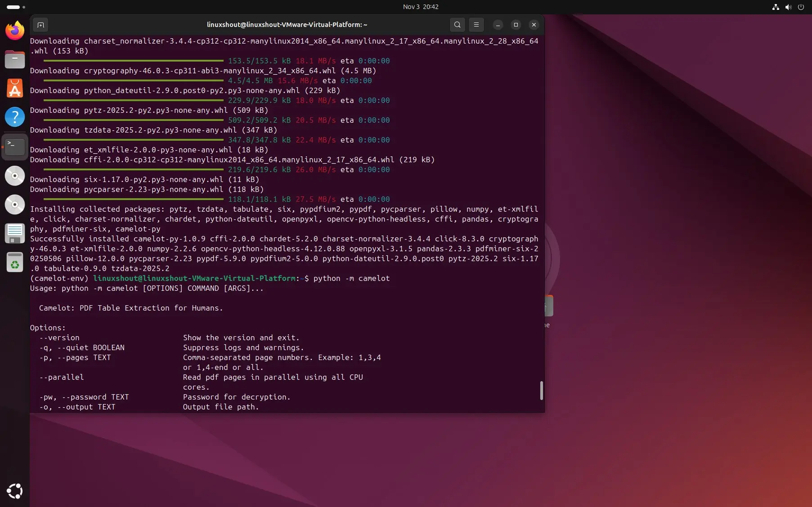Click the pycparser download progress bar

pos(134,199)
